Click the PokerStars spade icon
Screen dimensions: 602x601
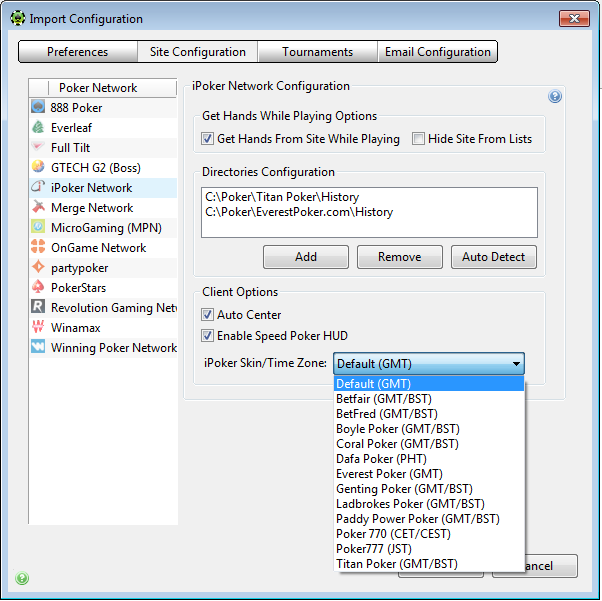38,286
